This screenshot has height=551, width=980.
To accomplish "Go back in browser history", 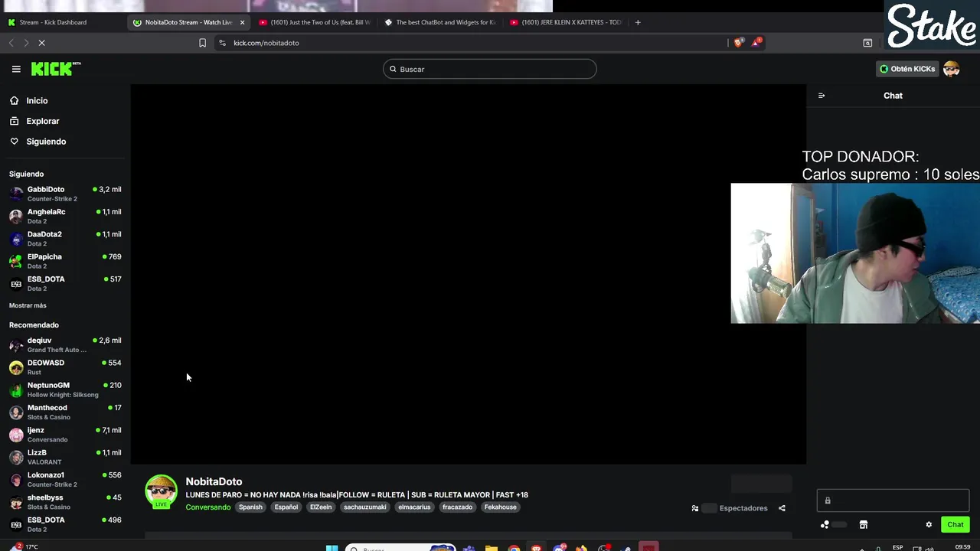I will (11, 43).
